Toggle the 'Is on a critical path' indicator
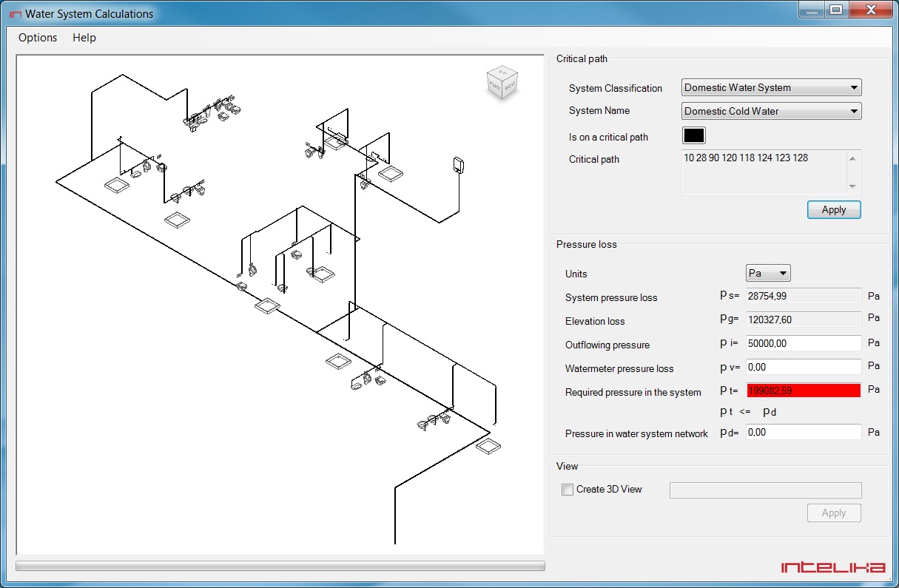The height and width of the screenshot is (588, 899). [693, 135]
